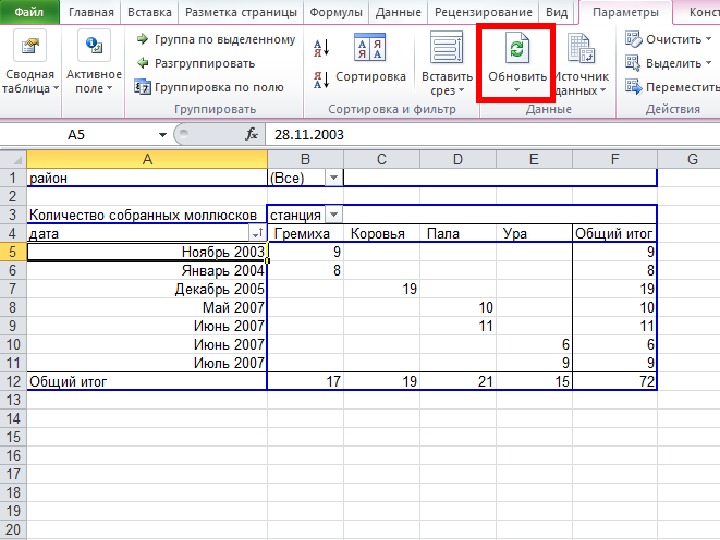The height and width of the screenshot is (540, 720).
Task: Switch to the Формулы ribbon tab
Action: (335, 12)
